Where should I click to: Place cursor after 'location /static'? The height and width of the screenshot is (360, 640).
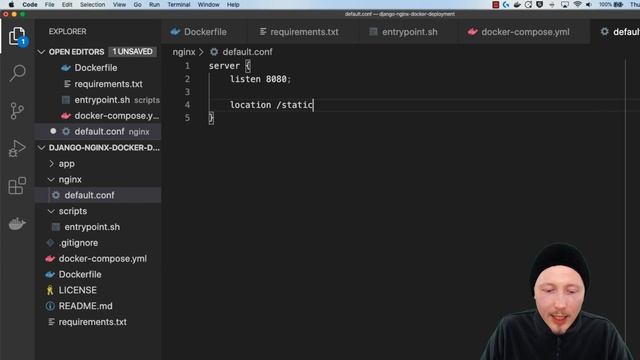pyautogui.click(x=313, y=105)
